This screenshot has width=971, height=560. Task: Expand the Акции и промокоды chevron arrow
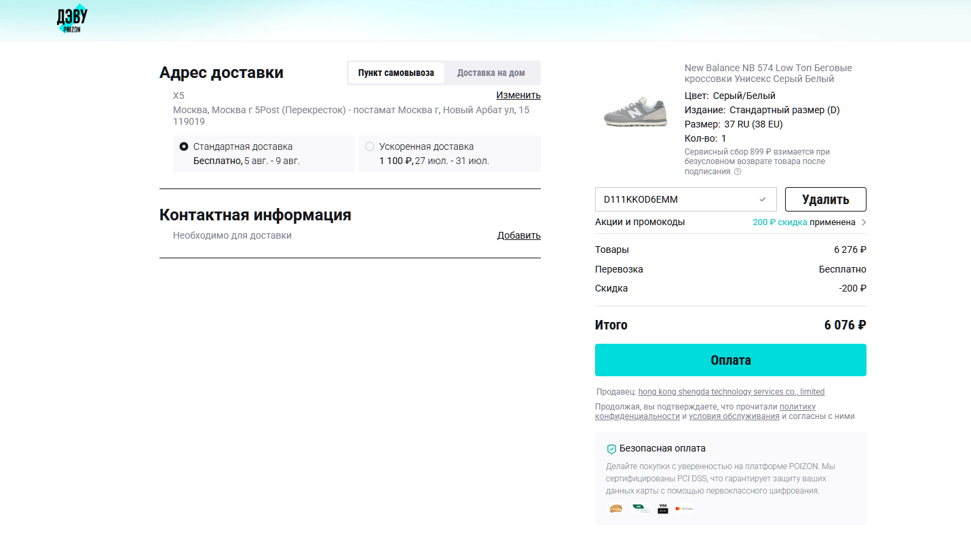click(x=863, y=222)
